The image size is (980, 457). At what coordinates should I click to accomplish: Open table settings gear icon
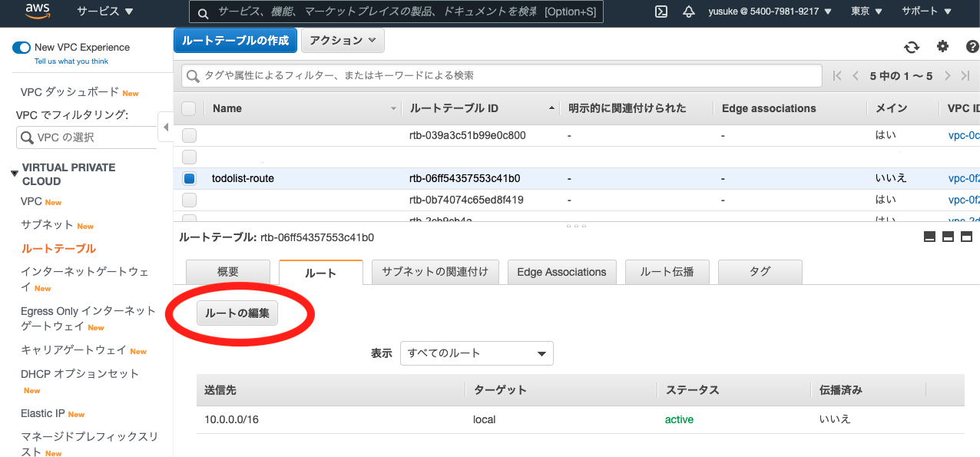(942, 47)
